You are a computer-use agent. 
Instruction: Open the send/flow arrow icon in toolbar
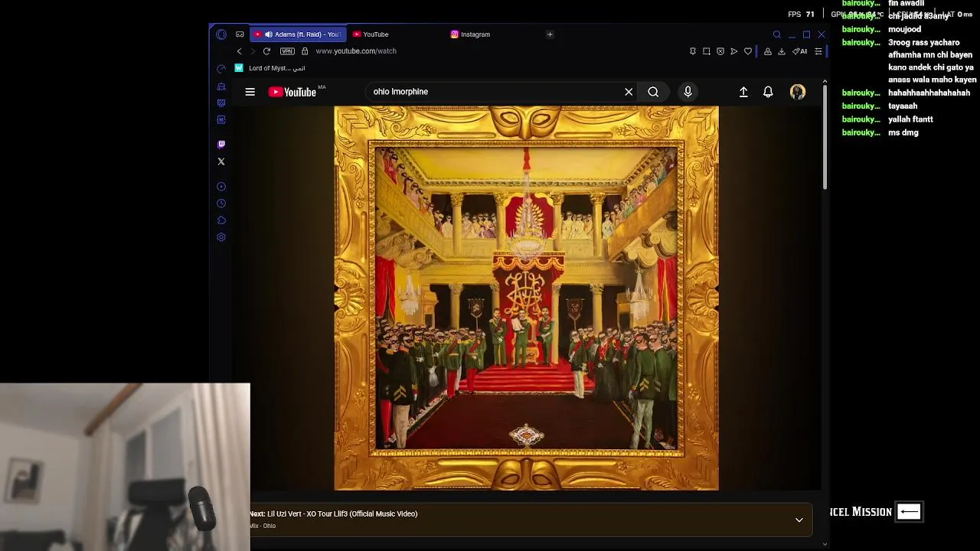[x=734, y=51]
